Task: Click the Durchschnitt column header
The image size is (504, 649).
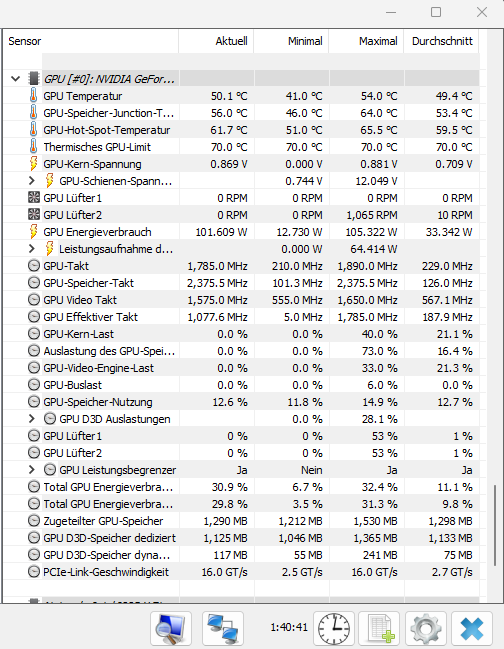Action: point(442,41)
